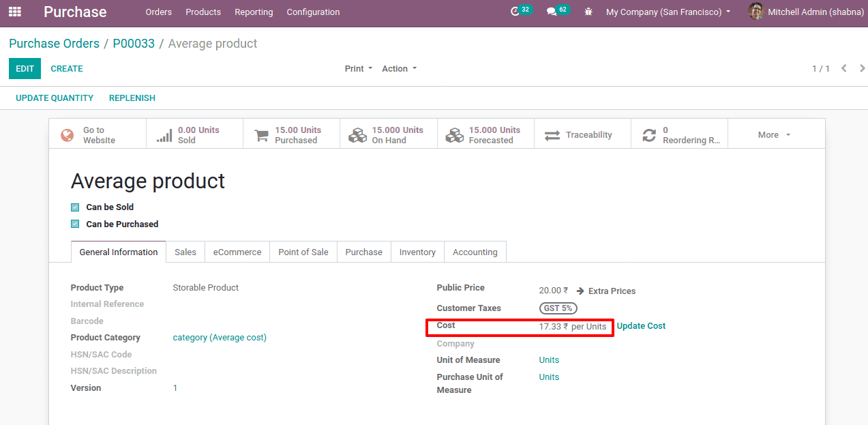Click the REPLENISH button

click(132, 98)
